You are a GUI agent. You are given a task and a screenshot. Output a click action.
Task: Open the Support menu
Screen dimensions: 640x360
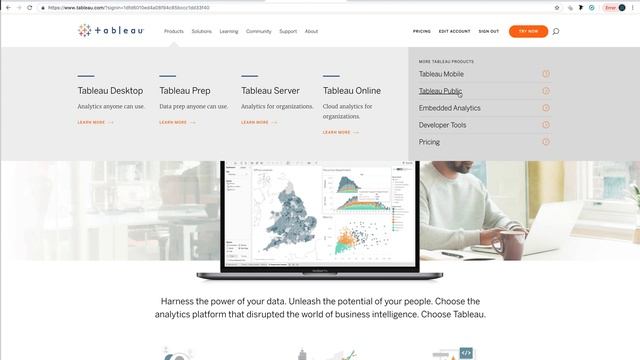(288, 31)
